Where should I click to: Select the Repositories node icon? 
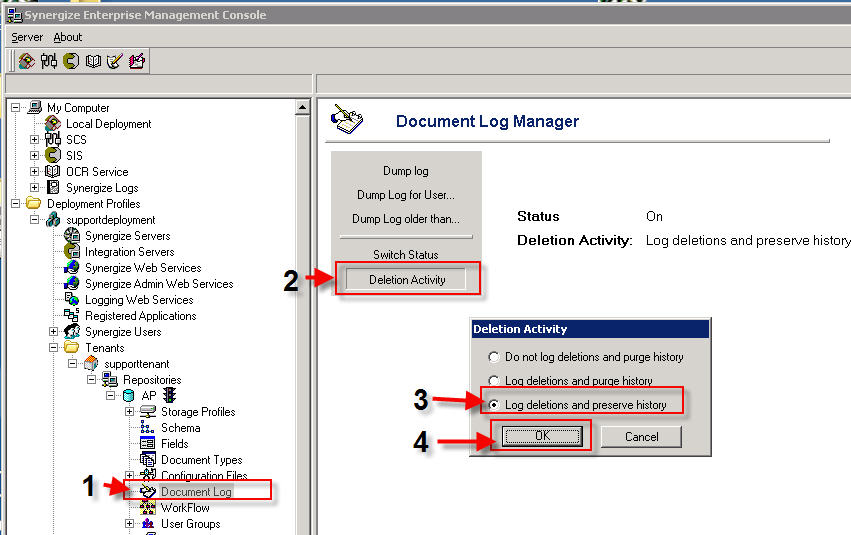[110, 379]
